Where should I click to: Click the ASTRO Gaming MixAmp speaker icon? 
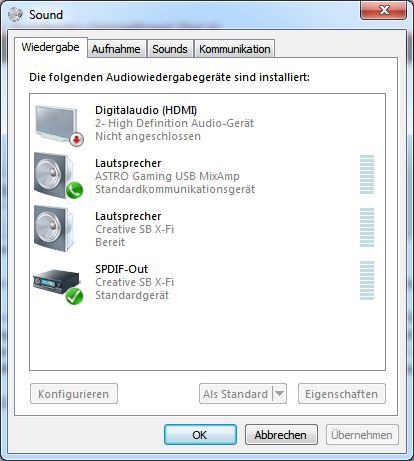click(58, 176)
